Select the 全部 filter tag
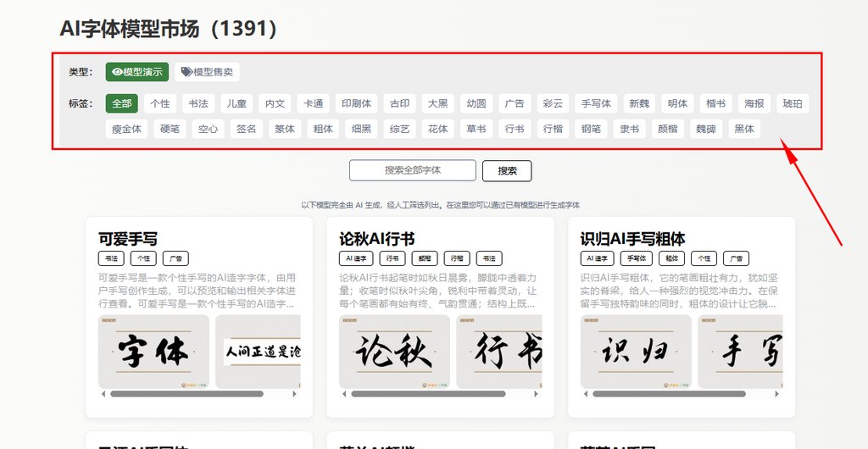The image size is (868, 449). (x=122, y=103)
